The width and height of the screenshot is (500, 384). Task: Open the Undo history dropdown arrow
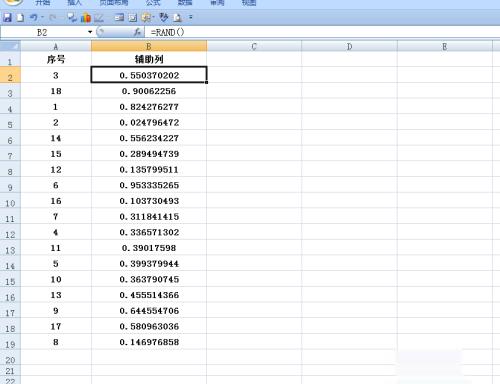(42, 17)
